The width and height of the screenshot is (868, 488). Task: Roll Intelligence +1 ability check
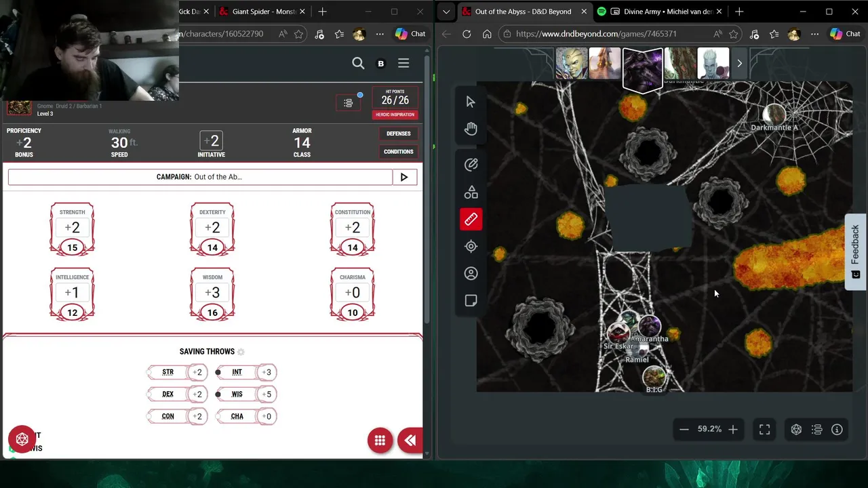(72, 293)
